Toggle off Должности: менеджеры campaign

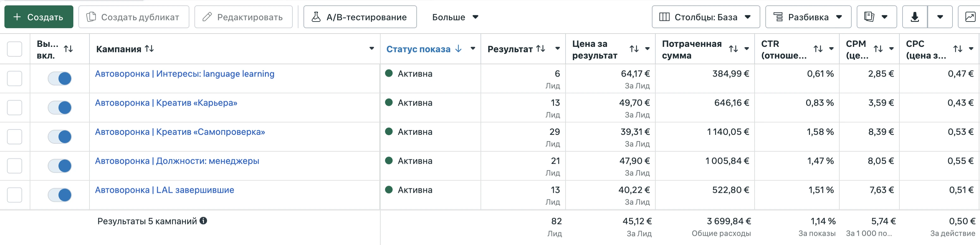click(60, 166)
